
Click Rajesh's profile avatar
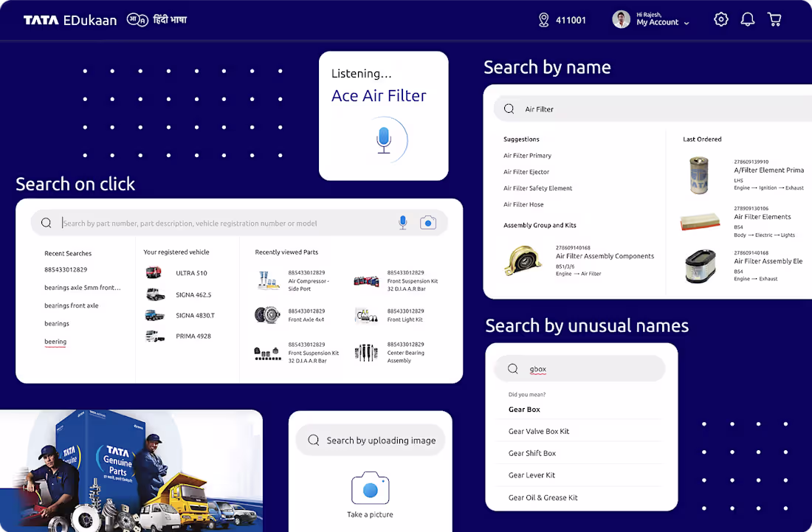tap(621, 19)
